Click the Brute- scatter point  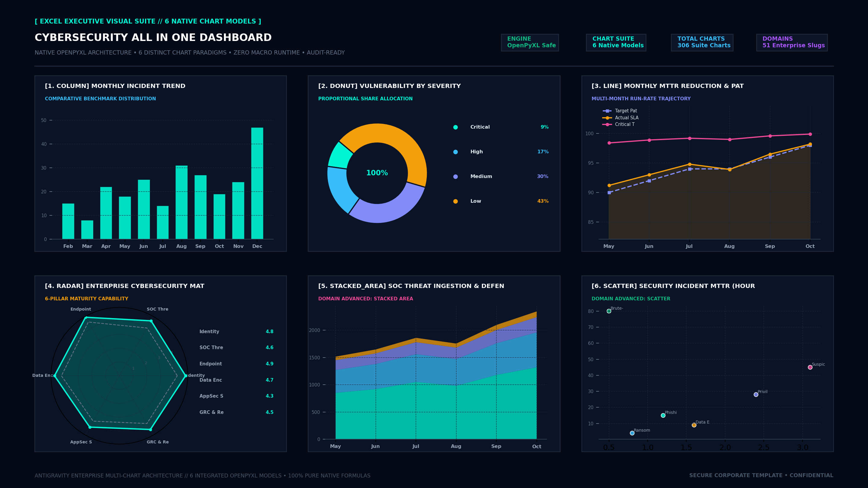[609, 311]
